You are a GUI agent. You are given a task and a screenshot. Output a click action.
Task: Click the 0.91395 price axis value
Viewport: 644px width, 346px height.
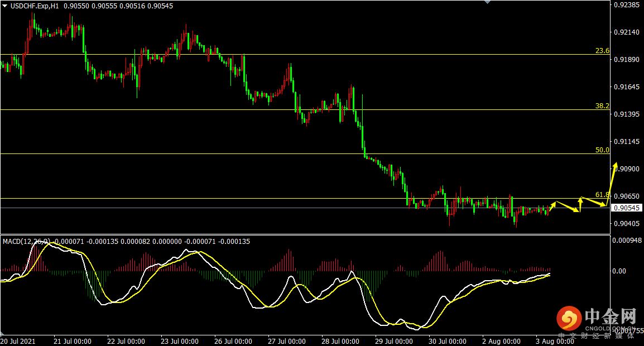[627, 114]
